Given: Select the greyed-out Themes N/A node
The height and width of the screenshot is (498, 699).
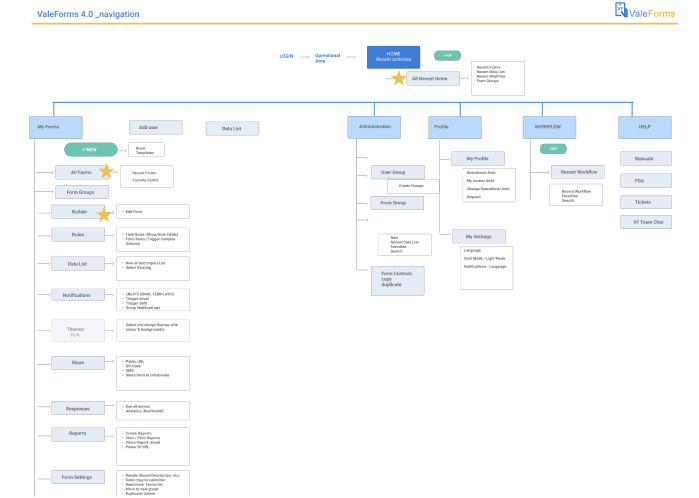Looking at the screenshot, I should [x=78, y=331].
